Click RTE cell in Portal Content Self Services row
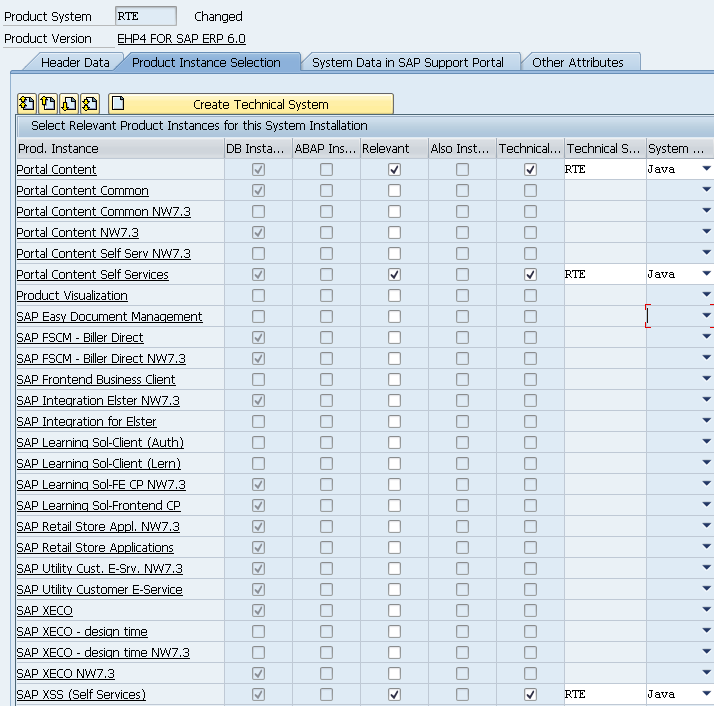The width and height of the screenshot is (714, 706). [605, 275]
